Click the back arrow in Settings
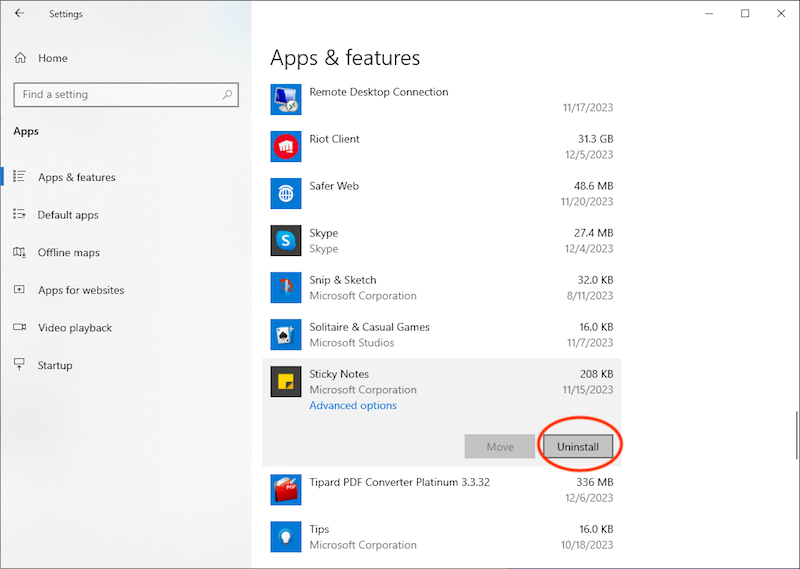This screenshot has width=800, height=569. coord(19,13)
